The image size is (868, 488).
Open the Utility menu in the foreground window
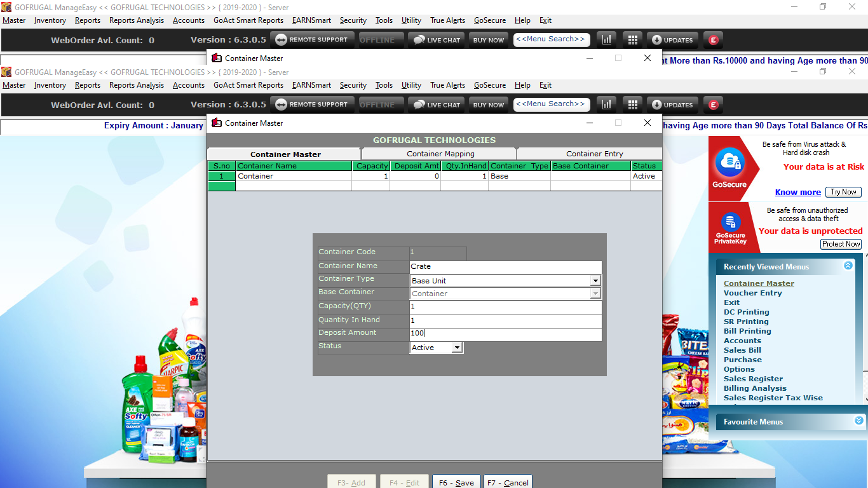(x=411, y=85)
